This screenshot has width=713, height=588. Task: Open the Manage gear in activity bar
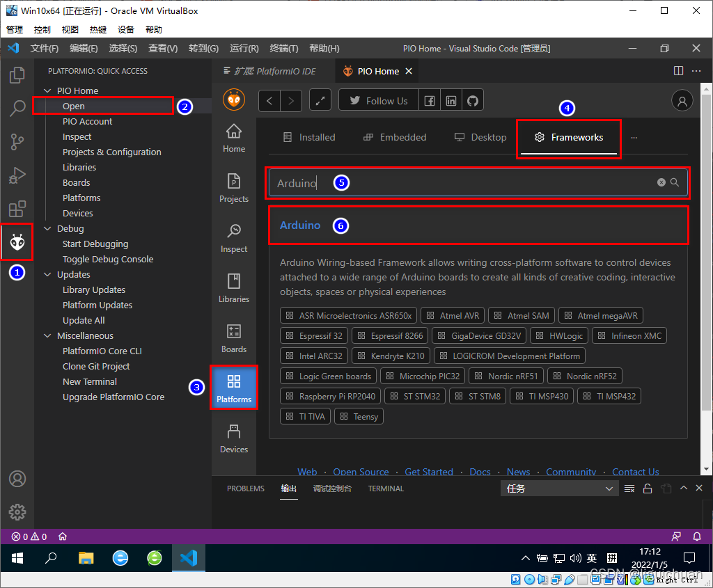pyautogui.click(x=17, y=512)
